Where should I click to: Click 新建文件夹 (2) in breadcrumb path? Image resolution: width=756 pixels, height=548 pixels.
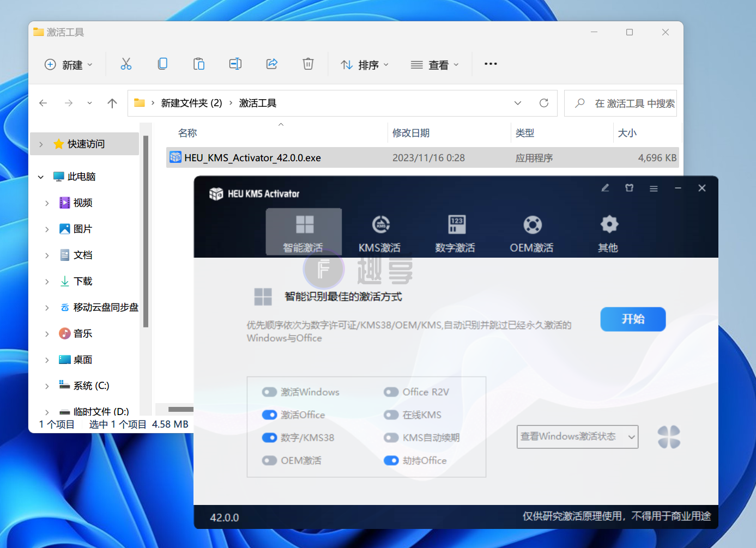tap(192, 103)
